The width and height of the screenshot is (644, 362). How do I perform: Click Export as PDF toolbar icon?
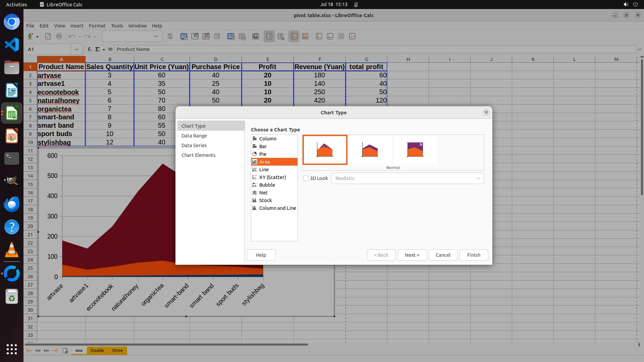tap(48, 37)
